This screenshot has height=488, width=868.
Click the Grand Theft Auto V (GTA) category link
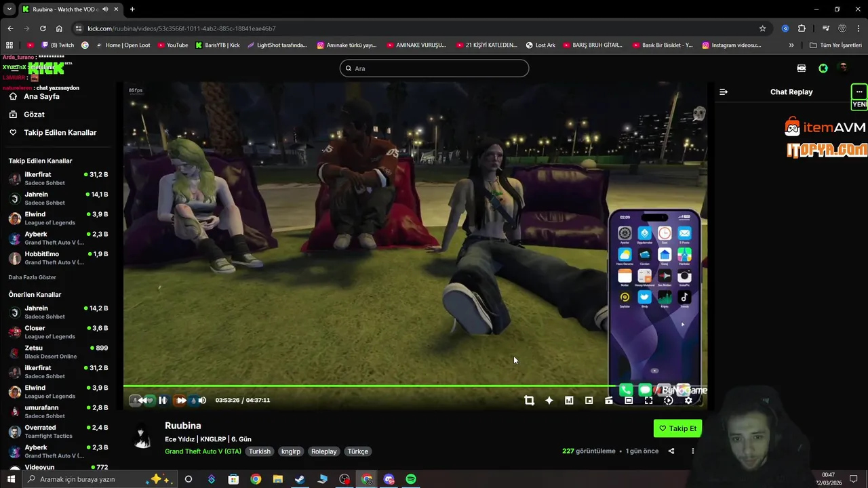click(203, 451)
